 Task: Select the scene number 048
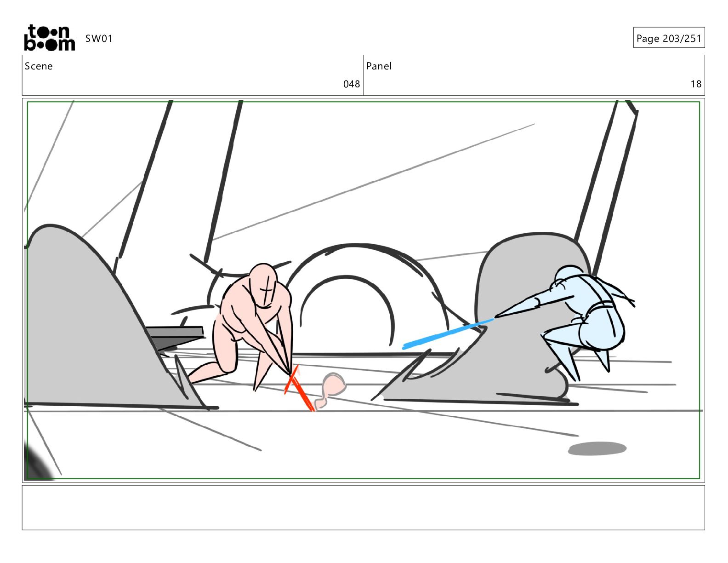click(352, 84)
